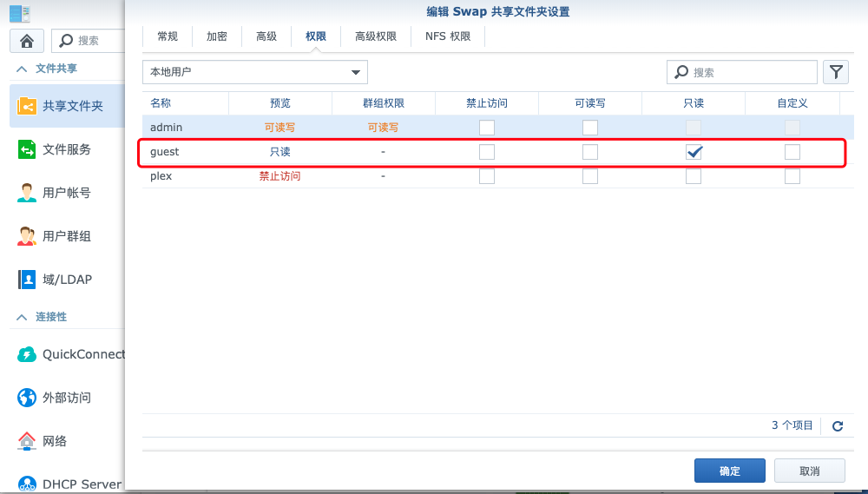Check Read/Write (可读写) for plex
The image size is (868, 494).
pos(590,176)
